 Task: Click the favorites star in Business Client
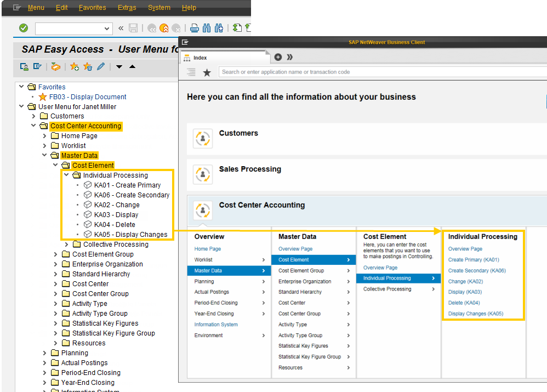(207, 72)
